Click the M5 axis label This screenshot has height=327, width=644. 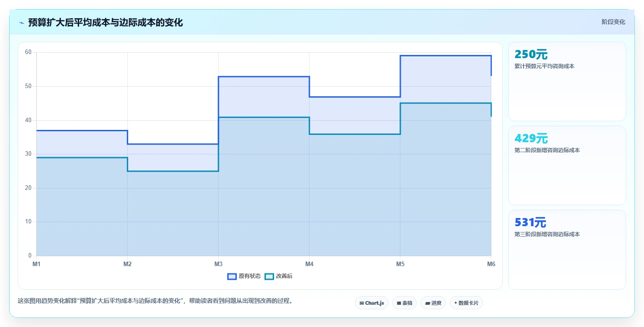click(x=400, y=264)
